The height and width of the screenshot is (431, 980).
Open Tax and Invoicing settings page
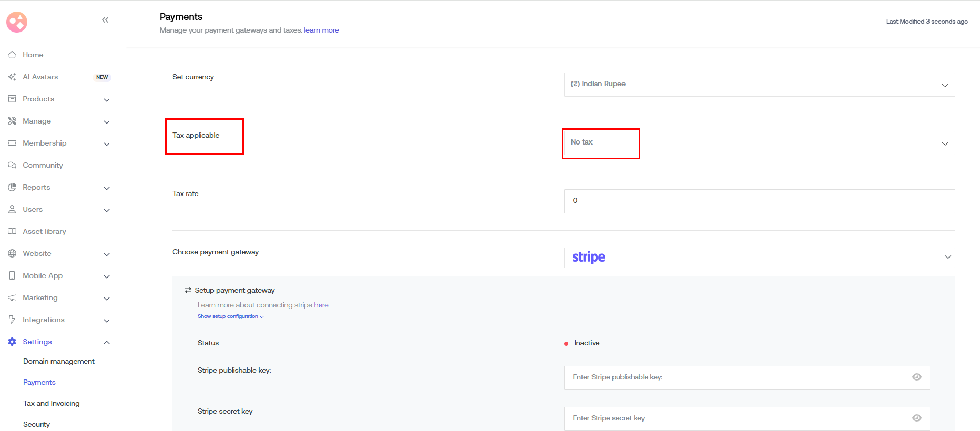point(52,403)
